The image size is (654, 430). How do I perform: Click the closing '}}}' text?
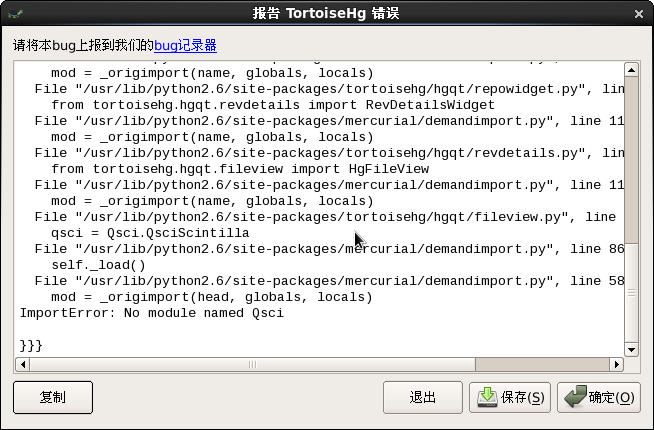tap(31, 345)
